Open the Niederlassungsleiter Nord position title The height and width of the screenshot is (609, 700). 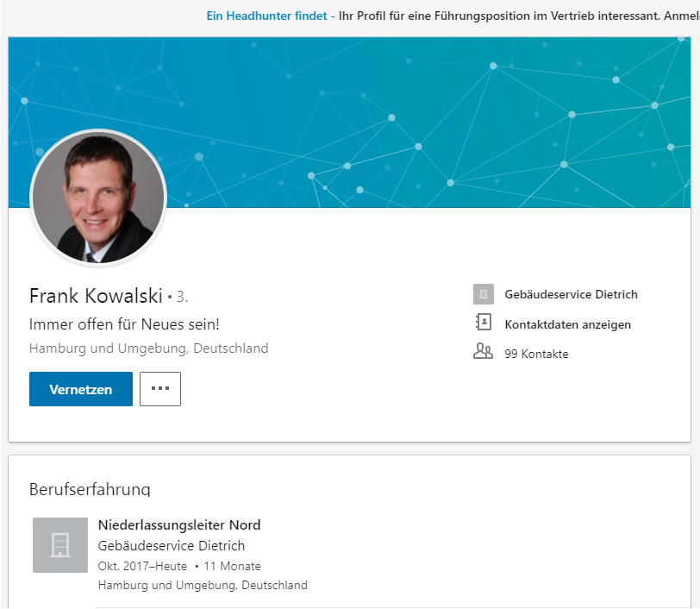(179, 525)
